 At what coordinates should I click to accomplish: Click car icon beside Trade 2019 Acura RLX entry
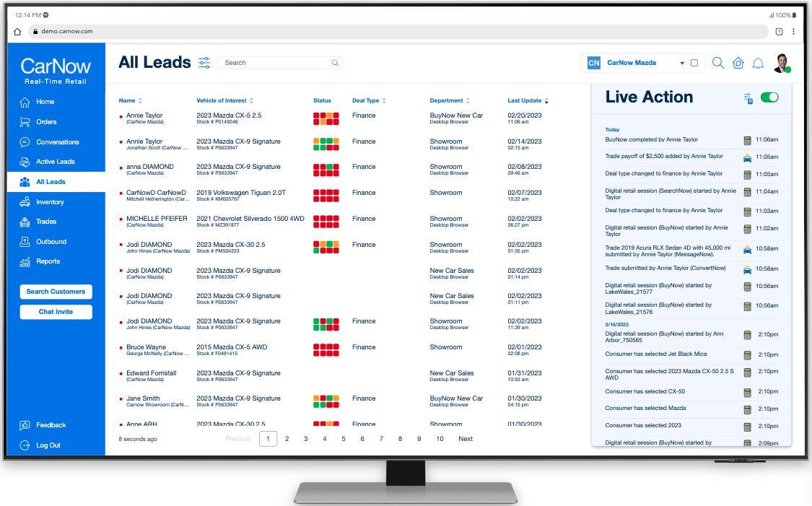point(747,250)
